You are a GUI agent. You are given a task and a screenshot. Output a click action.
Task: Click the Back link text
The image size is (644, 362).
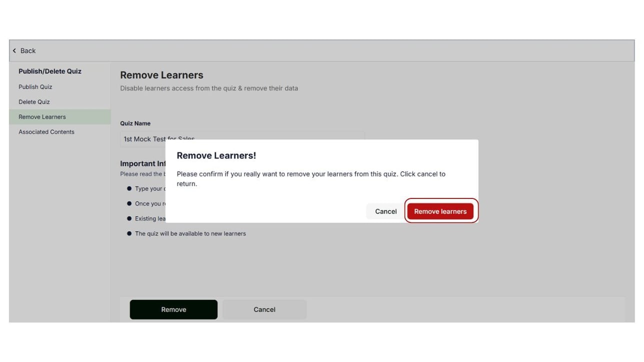(28, 50)
